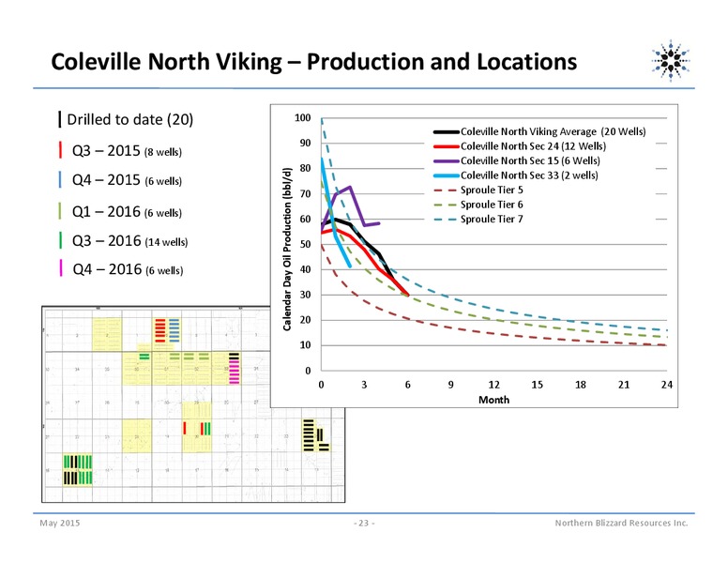Click the y-axis value '70'
728x563 pixels.
coord(305,193)
